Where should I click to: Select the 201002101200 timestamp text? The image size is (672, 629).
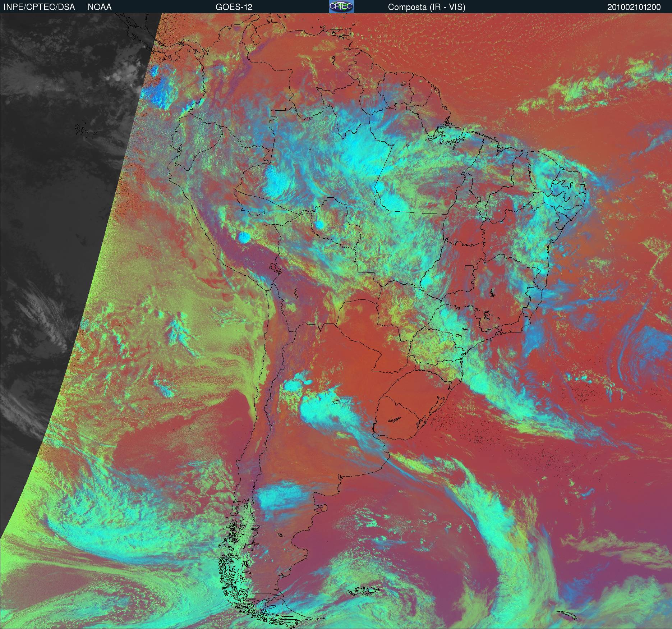pyautogui.click(x=634, y=7)
